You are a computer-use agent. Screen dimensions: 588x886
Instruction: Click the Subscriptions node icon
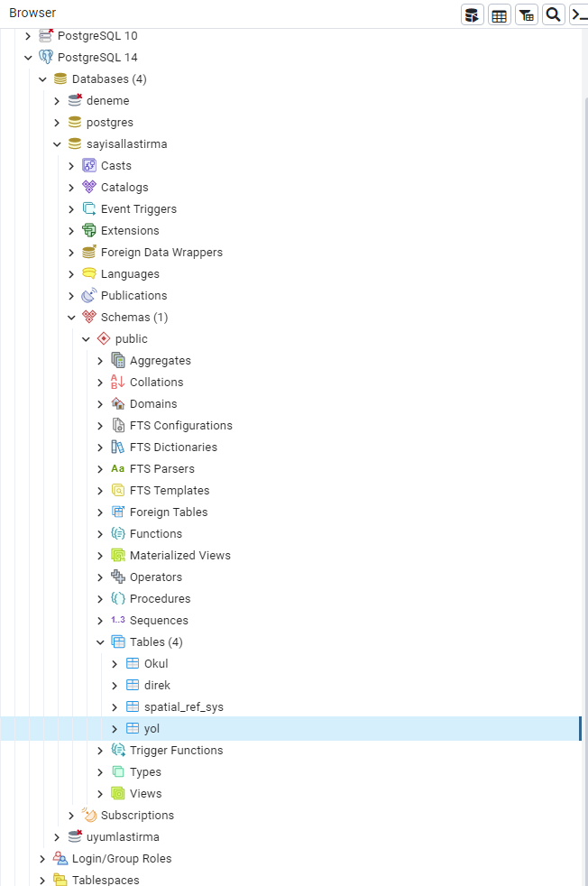[89, 816]
